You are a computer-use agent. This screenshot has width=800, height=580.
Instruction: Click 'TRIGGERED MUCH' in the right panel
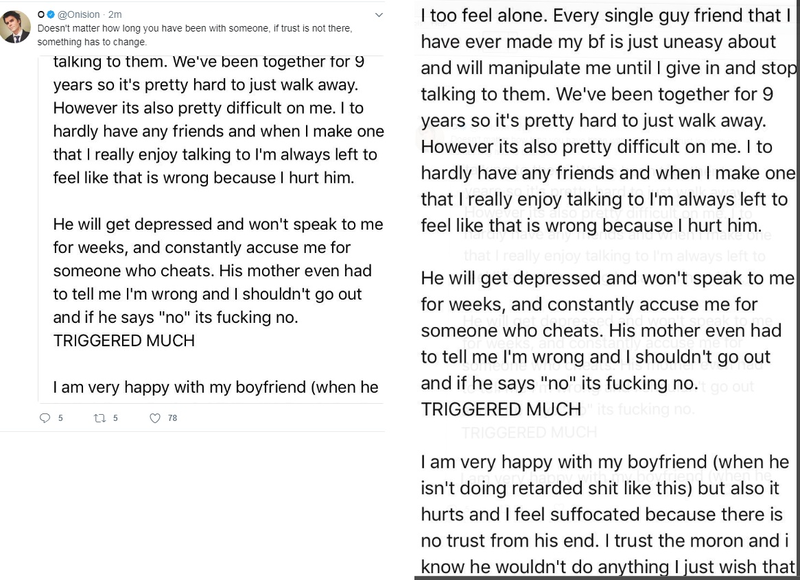click(500, 409)
